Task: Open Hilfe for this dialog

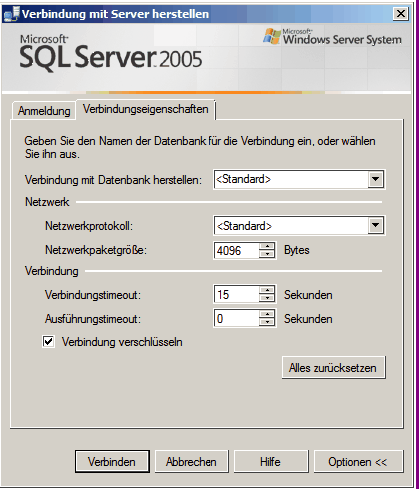Action: pyautogui.click(x=271, y=462)
